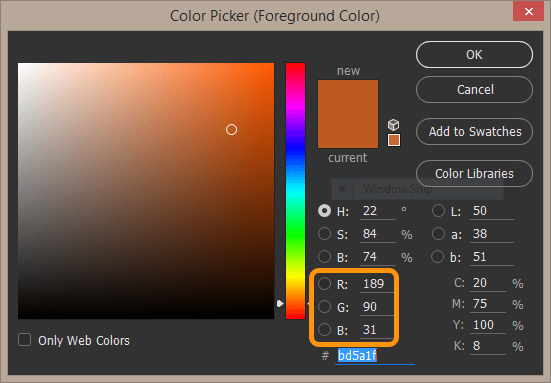The image size is (551, 383).
Task: Click Add to Swatches
Action: [474, 131]
